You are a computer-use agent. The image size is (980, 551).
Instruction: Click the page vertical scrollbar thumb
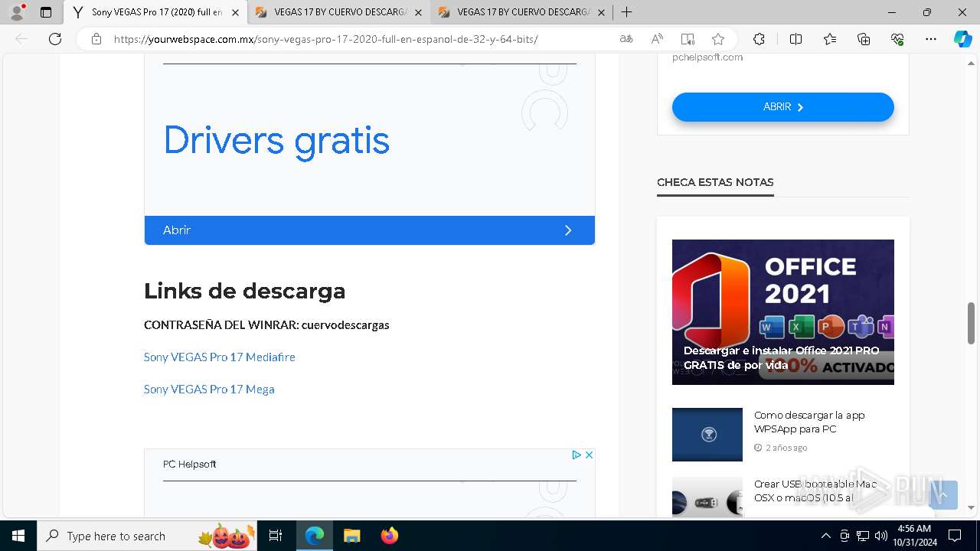tap(971, 323)
